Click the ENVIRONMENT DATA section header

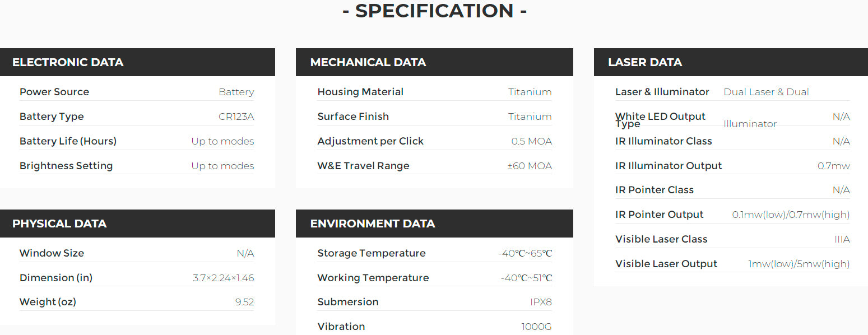(373, 224)
